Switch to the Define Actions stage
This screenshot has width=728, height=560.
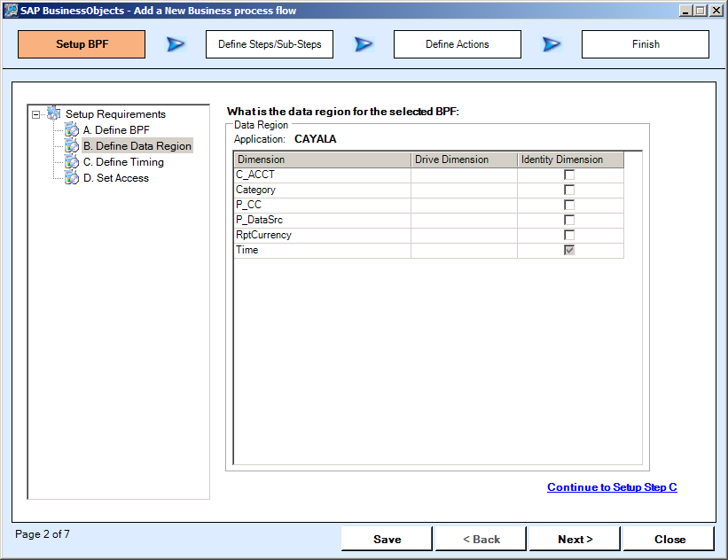click(457, 44)
